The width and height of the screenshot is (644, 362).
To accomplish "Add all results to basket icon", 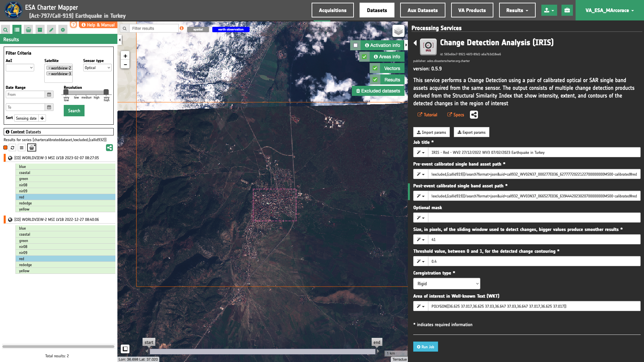I will 32,147.
